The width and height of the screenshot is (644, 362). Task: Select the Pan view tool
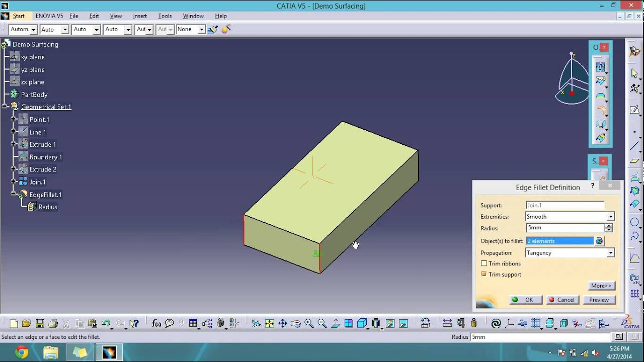[282, 323]
